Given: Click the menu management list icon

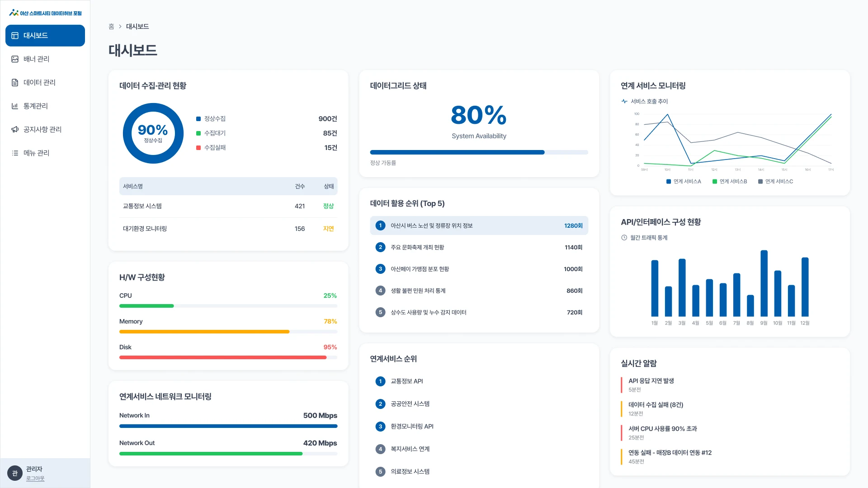Looking at the screenshot, I should tap(15, 153).
